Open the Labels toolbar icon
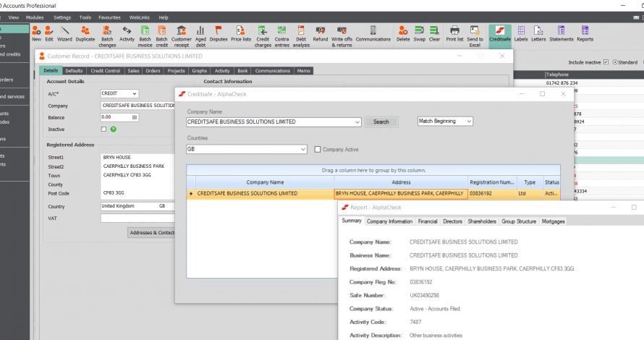This screenshot has height=340, width=644. [521, 33]
